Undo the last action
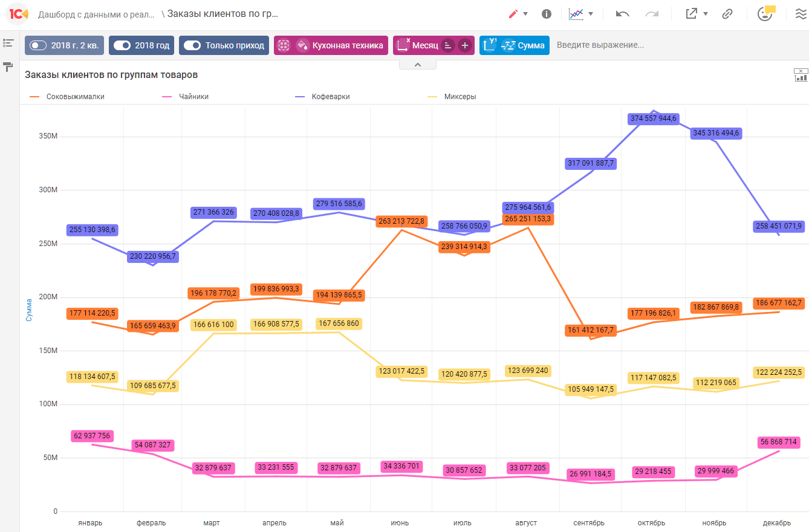Viewport: 809px width, 532px height. pos(623,13)
